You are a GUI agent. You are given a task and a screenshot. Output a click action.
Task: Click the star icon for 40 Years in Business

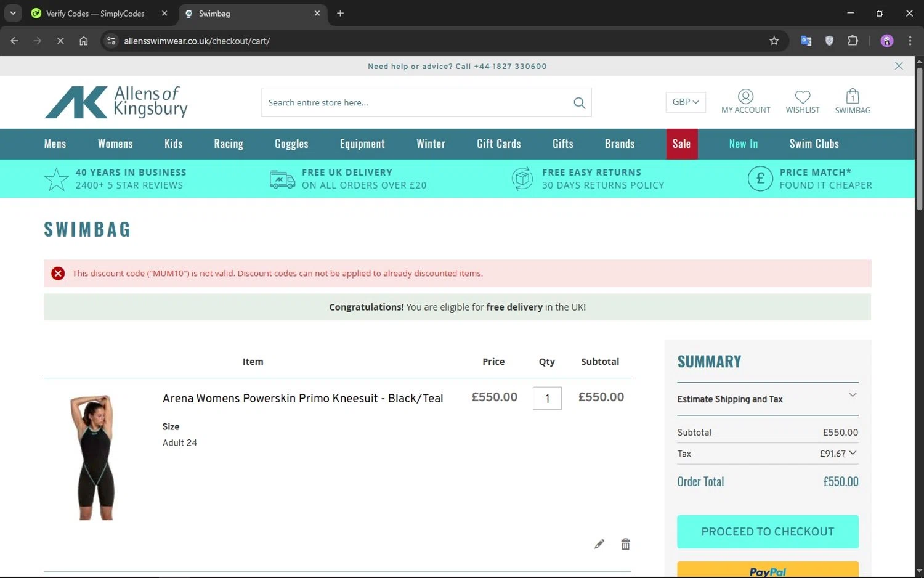tap(56, 179)
